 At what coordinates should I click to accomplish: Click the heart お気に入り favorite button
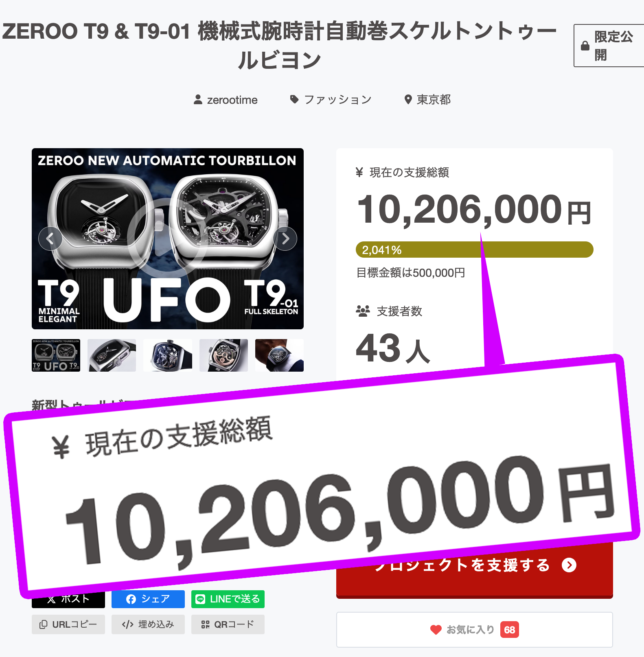click(475, 630)
